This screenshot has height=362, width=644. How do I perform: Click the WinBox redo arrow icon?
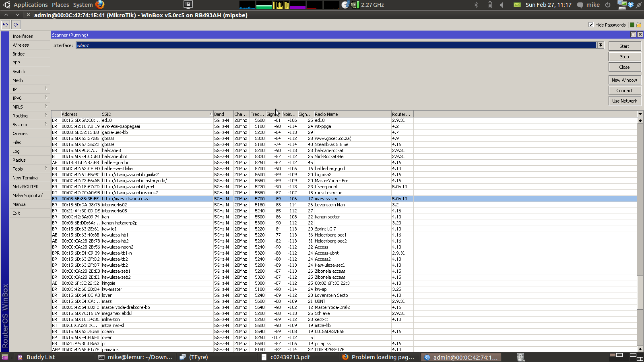point(16,25)
